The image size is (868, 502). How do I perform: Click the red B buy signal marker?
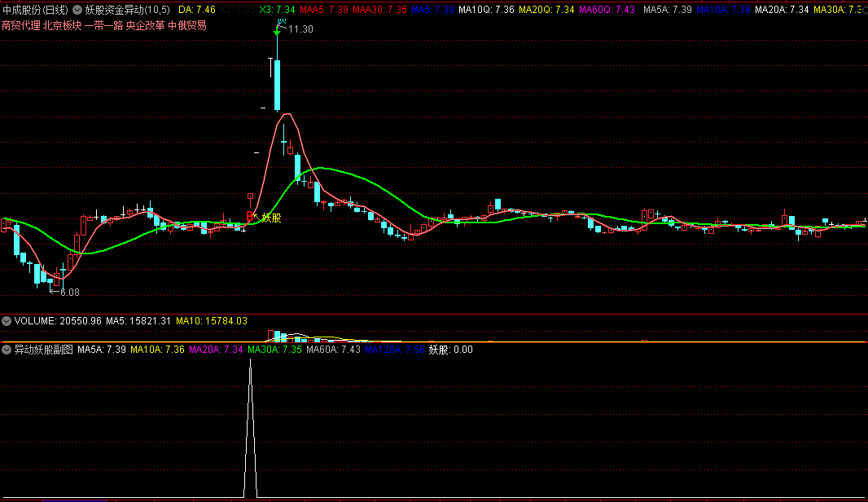click(x=249, y=216)
